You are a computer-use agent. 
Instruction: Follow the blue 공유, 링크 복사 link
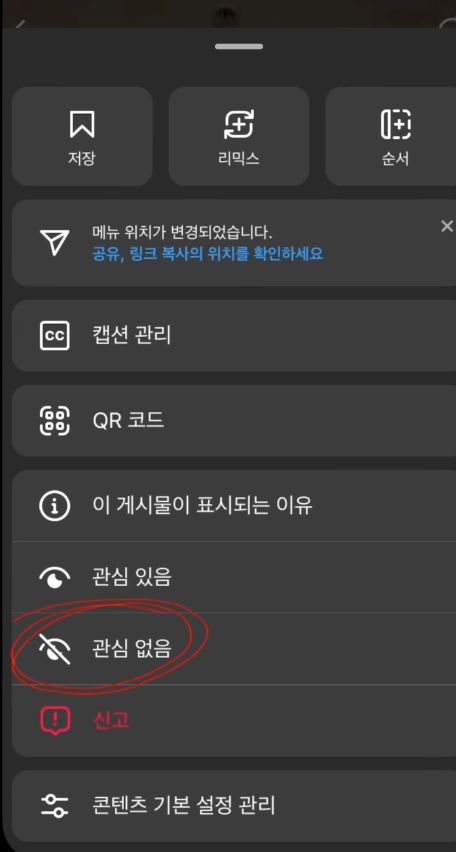pyautogui.click(x=208, y=253)
